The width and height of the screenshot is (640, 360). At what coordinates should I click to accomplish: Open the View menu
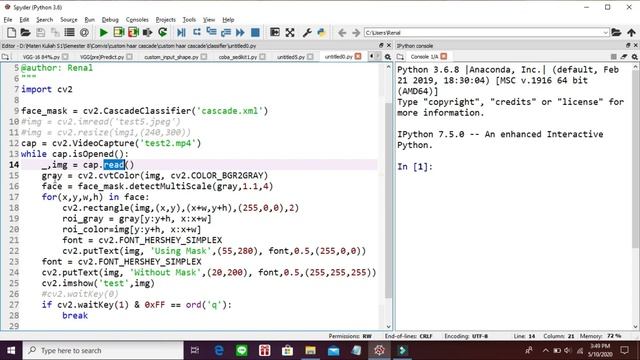[209, 20]
